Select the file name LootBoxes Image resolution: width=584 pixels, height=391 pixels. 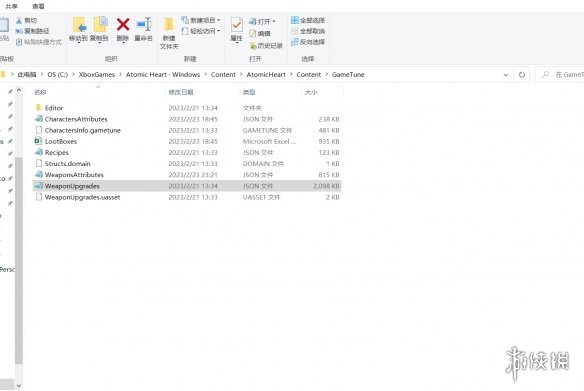61,141
